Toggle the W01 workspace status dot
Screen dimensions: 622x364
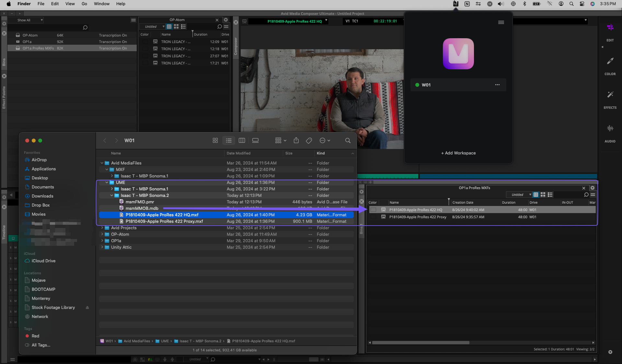click(x=417, y=85)
